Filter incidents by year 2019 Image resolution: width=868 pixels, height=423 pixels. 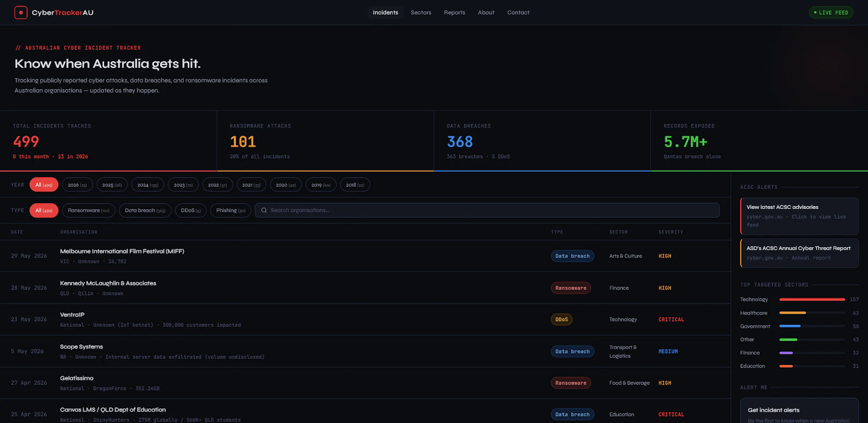(321, 185)
